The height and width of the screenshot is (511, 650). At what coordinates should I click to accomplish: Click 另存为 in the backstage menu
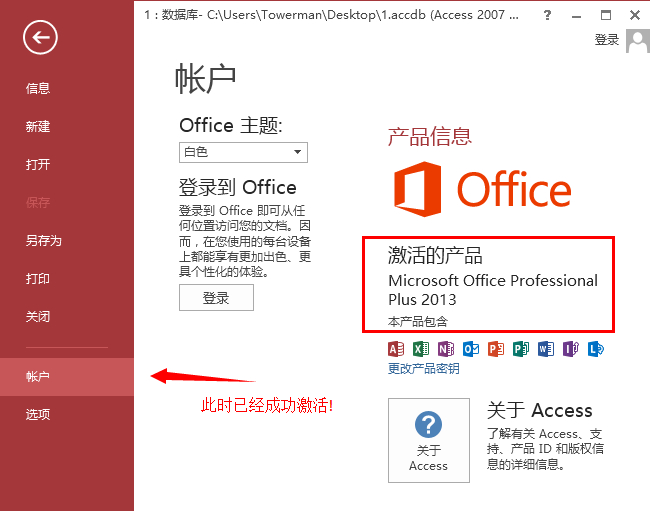click(x=67, y=240)
